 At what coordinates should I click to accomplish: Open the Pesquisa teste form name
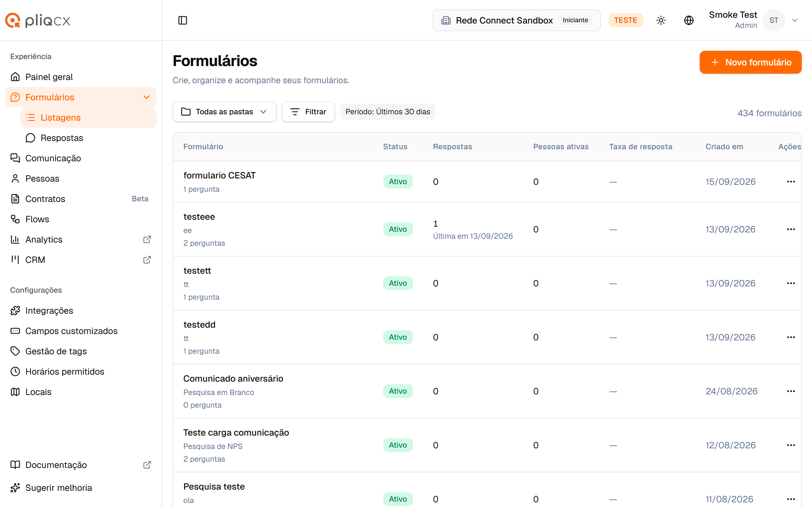(214, 486)
